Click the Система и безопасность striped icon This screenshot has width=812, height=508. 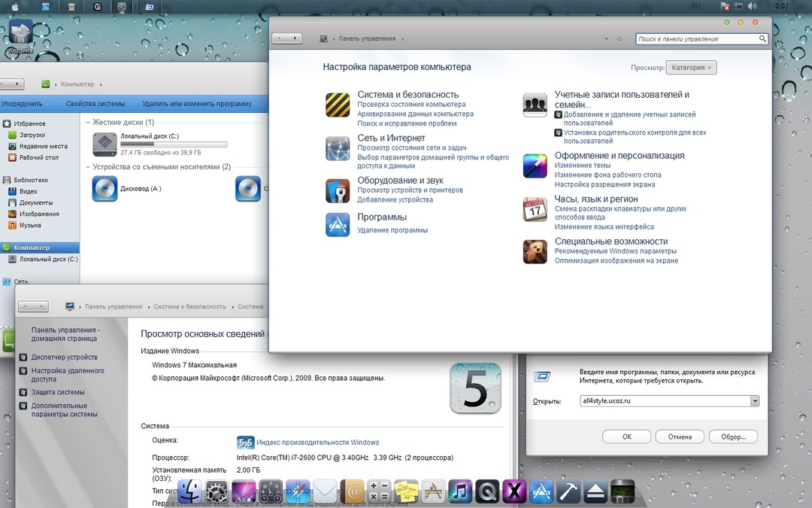(x=338, y=105)
